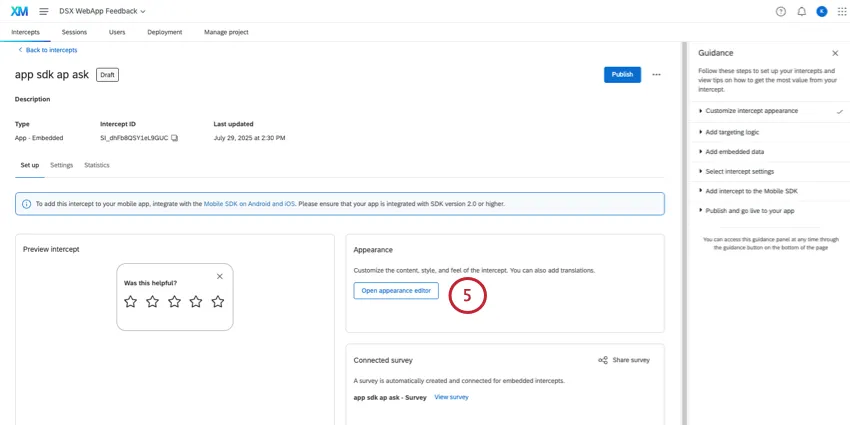Expand Add embedded data step

coord(735,151)
